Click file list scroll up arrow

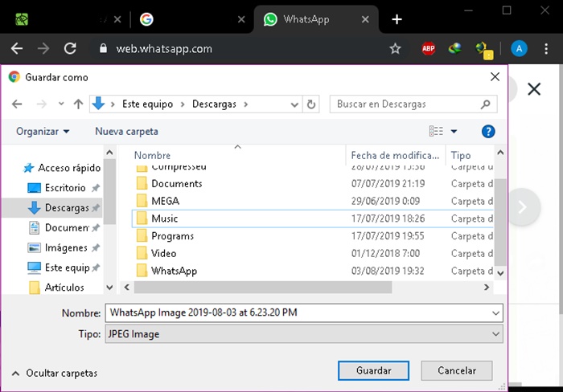coord(500,153)
